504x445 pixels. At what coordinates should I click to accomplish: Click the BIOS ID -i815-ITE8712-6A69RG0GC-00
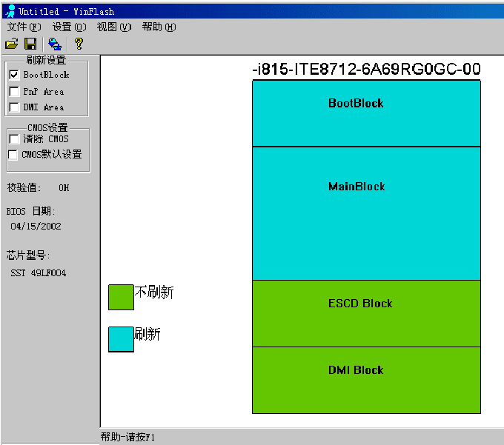(366, 69)
